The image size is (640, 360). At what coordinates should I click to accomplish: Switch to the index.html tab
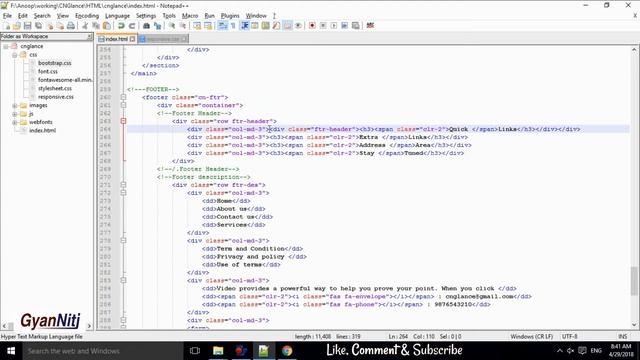pos(116,39)
